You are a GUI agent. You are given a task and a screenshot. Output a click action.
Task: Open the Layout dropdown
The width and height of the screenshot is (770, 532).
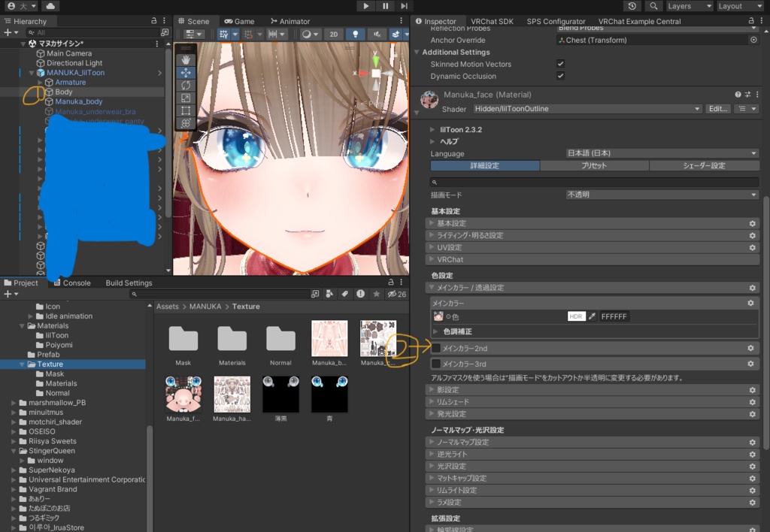[x=740, y=6]
